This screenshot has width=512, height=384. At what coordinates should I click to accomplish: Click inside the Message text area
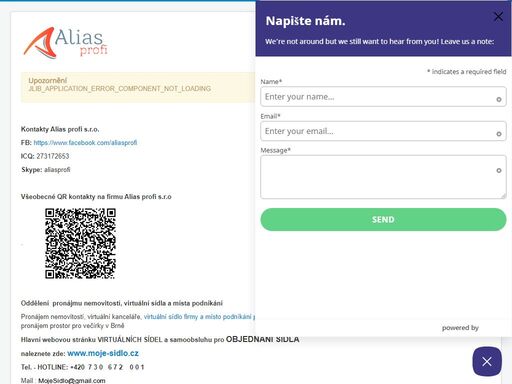coord(383,177)
